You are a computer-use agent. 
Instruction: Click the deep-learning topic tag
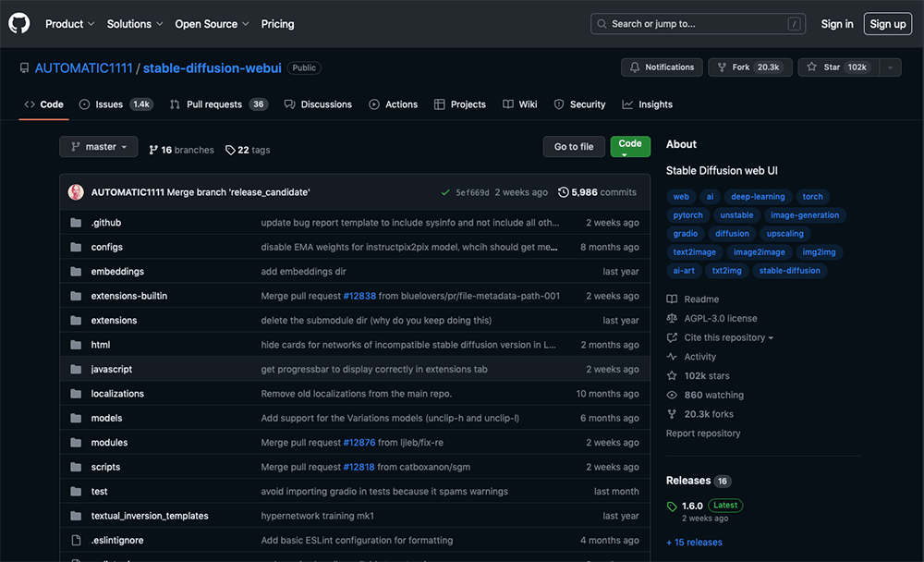point(758,196)
